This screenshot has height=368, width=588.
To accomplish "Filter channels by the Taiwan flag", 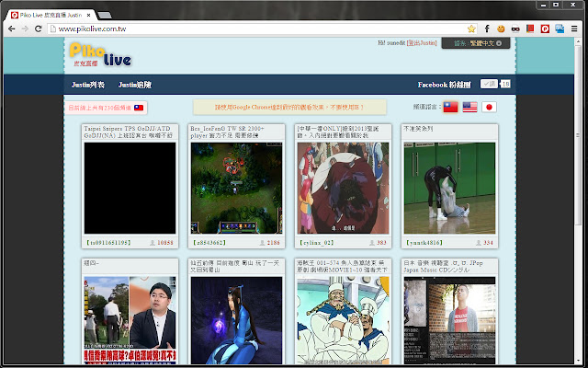I will click(450, 107).
